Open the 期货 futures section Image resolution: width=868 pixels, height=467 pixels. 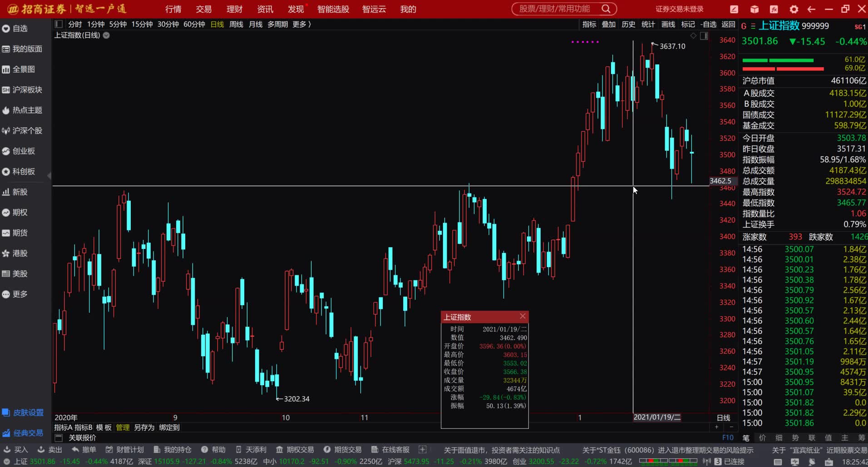pyautogui.click(x=15, y=233)
